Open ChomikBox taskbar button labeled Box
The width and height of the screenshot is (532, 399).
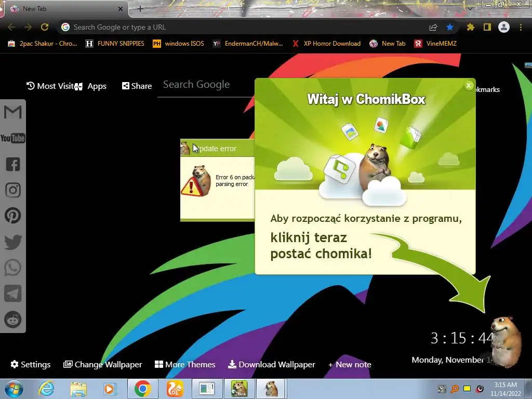click(239, 389)
